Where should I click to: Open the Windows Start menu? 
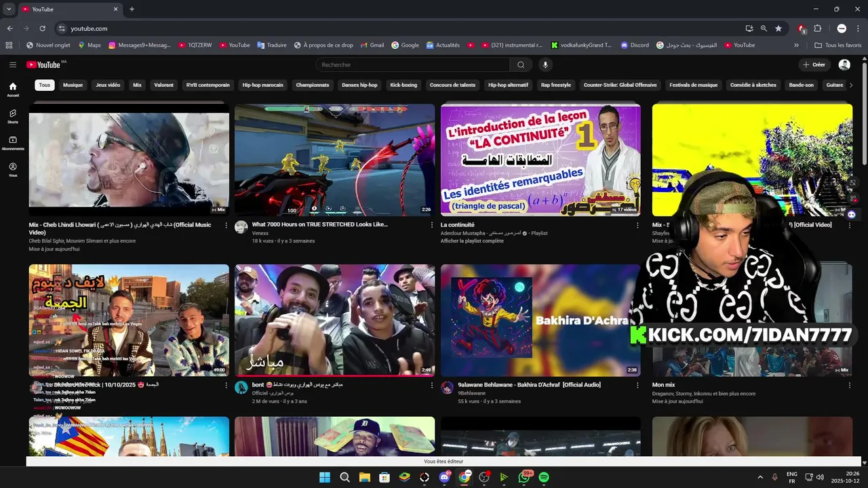[324, 477]
